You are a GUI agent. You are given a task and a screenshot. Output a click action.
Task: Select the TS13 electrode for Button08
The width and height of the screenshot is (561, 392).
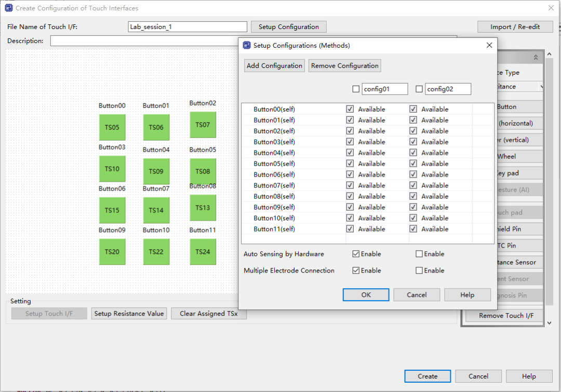click(x=203, y=208)
